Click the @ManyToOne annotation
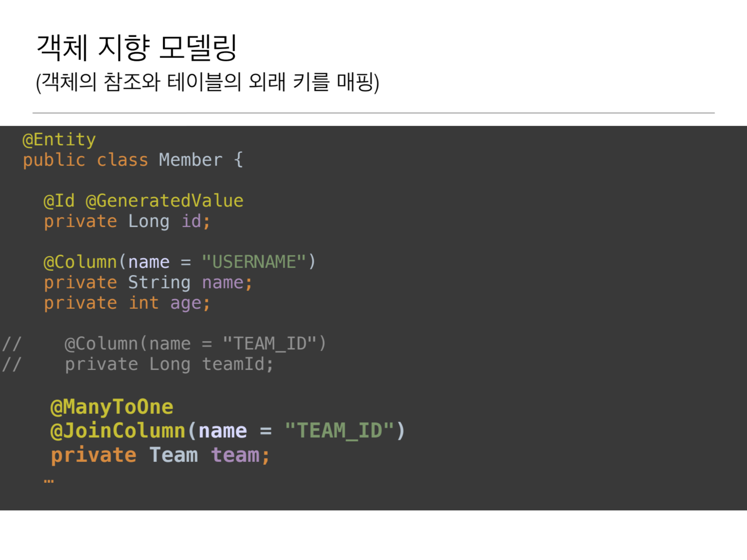 tap(112, 407)
